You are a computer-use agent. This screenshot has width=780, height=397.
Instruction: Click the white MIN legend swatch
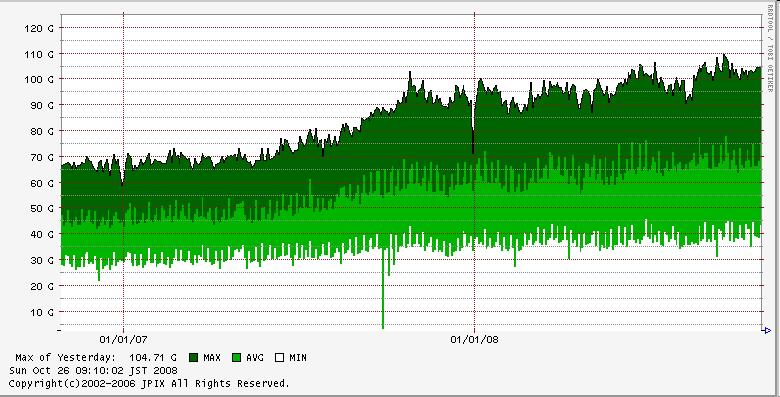(280, 357)
